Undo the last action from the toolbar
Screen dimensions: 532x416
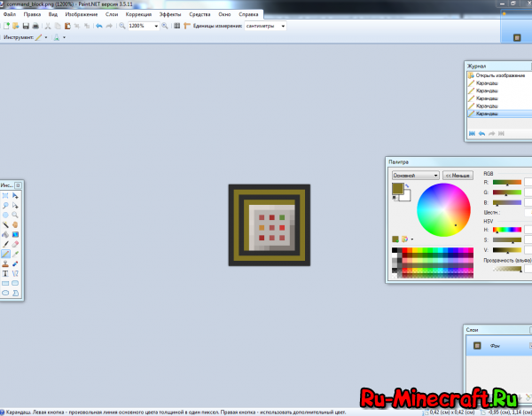99,26
